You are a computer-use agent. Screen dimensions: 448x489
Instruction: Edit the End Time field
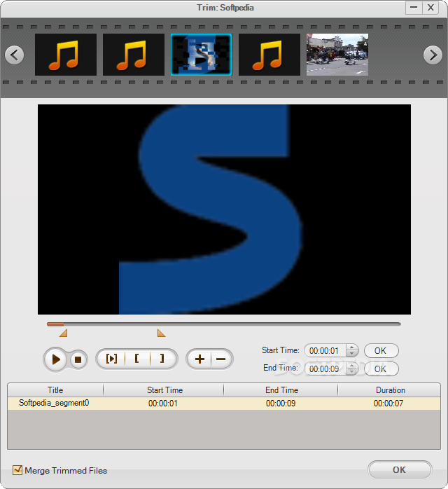325,369
